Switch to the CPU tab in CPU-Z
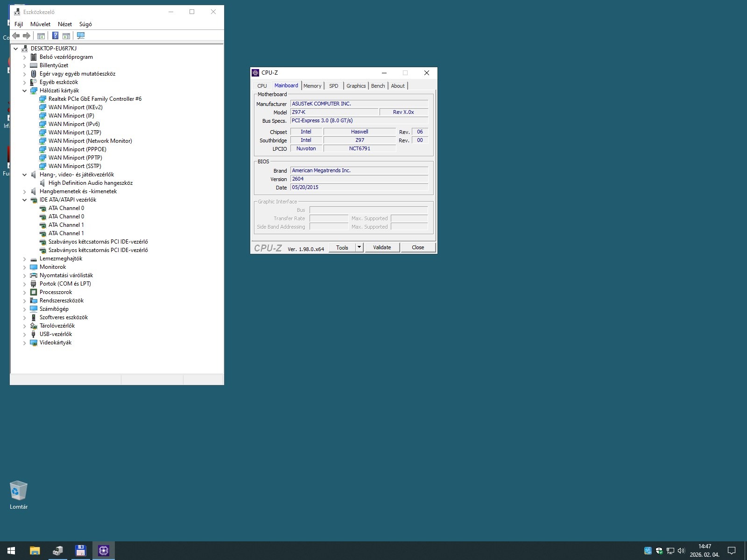 262,86
